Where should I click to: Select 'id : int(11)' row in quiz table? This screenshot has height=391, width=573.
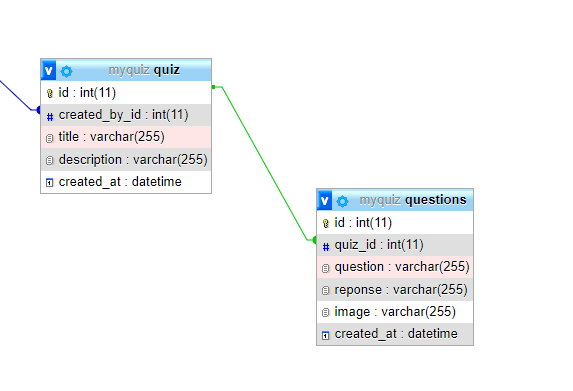click(x=126, y=92)
